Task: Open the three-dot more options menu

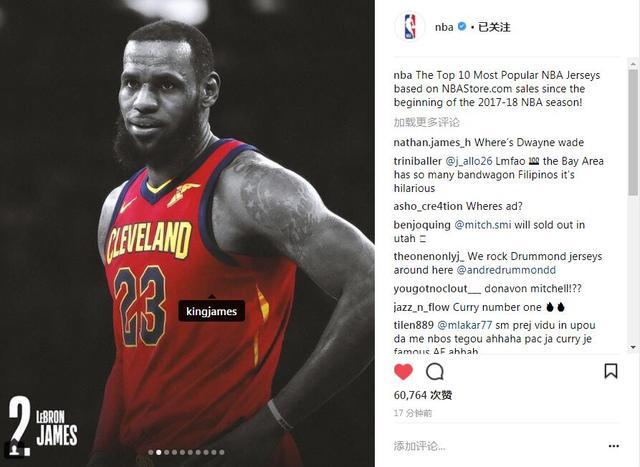Action: [613, 446]
